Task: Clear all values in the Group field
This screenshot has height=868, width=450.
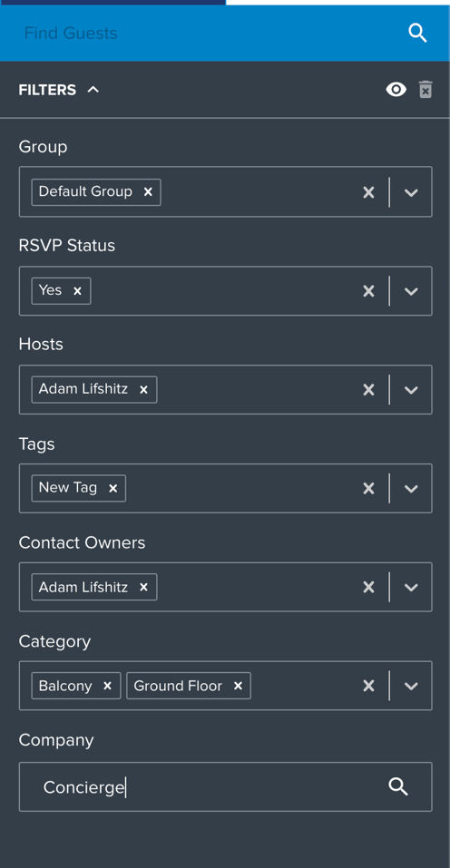Action: point(368,192)
